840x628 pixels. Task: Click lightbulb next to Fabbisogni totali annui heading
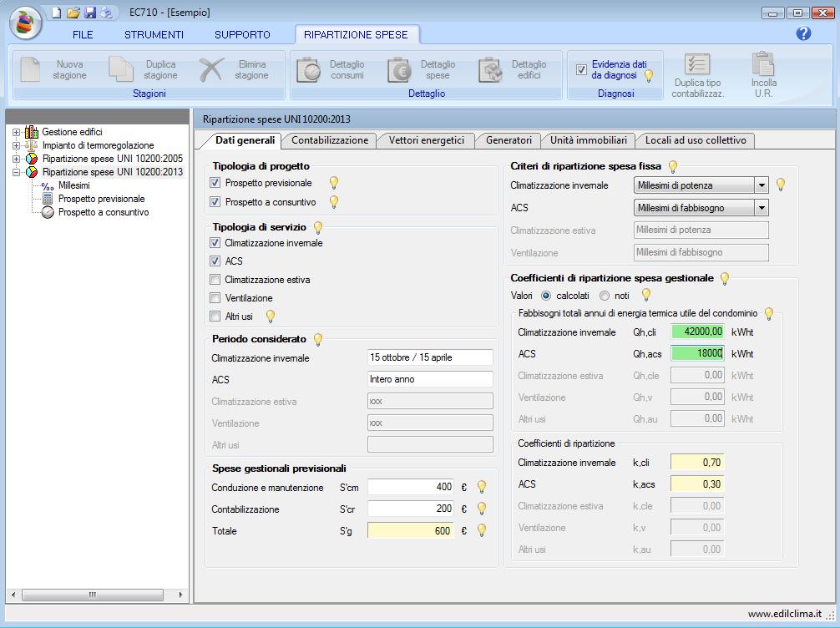[769, 313]
